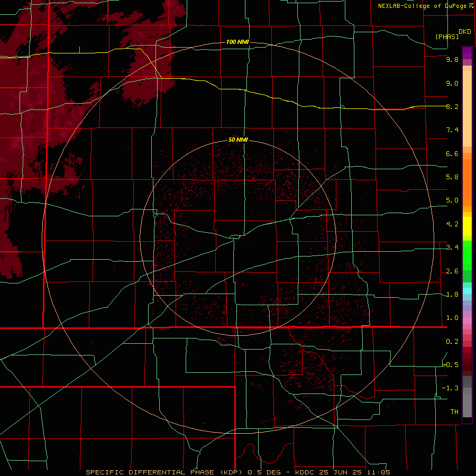Click the 9.0 value on the color scale
The width and height of the screenshot is (476, 476).
coord(452,83)
